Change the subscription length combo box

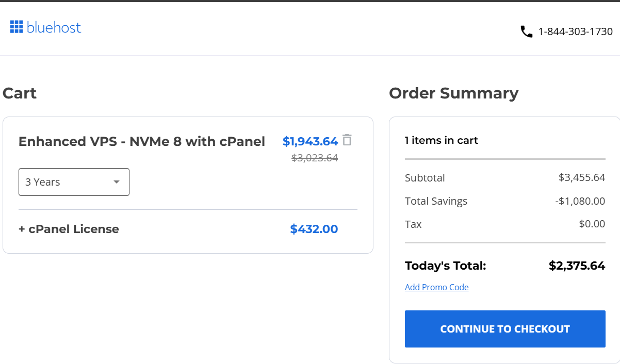point(74,181)
